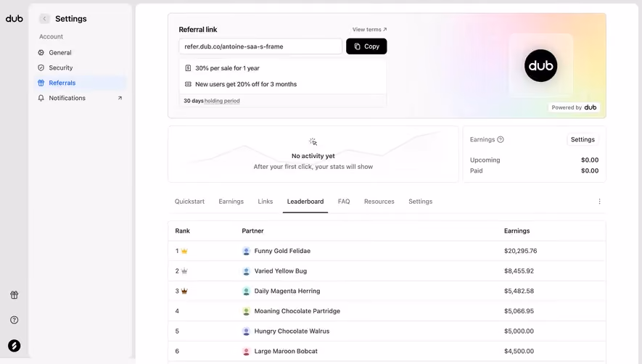Click New users get 20% off text
This screenshot has width=642, height=364.
[246, 84]
